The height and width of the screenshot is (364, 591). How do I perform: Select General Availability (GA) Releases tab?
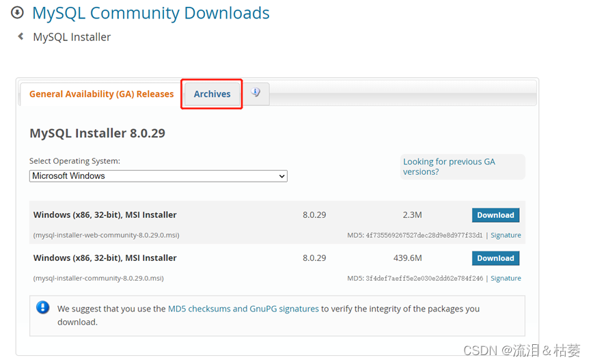coord(101,94)
